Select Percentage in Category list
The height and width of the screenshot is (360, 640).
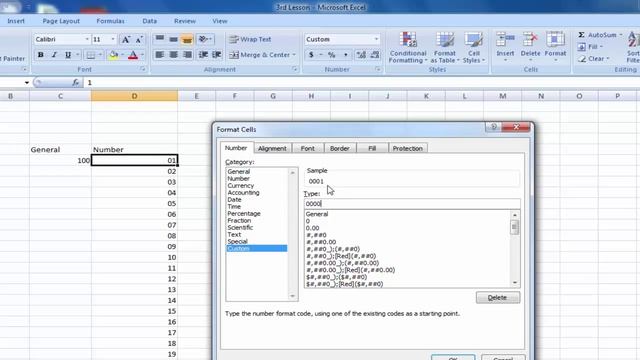pos(244,213)
